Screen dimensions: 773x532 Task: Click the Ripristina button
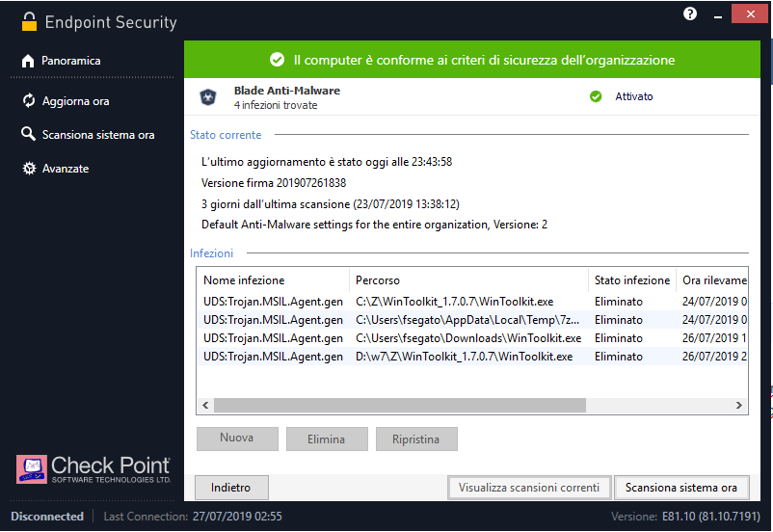416,439
